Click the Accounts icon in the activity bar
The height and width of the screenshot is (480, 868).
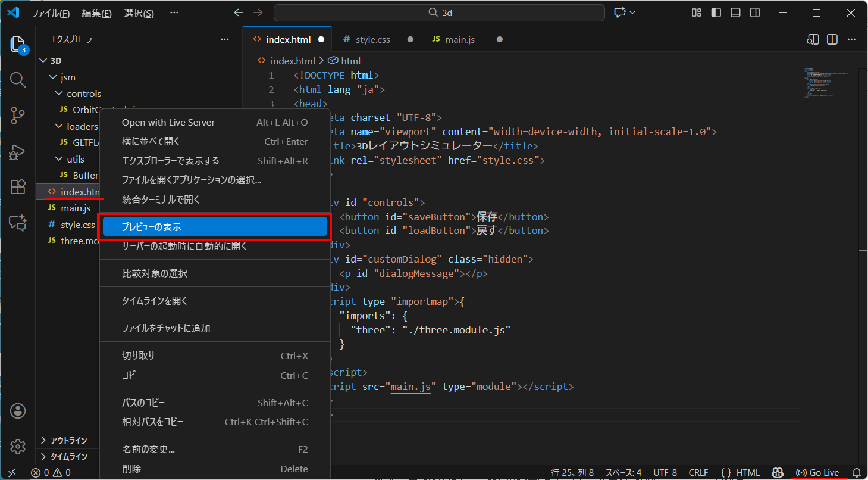(17, 410)
